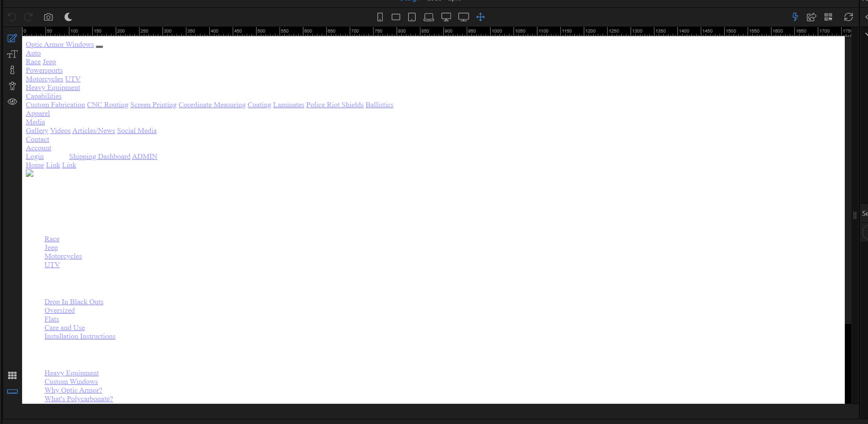The image size is (868, 424).
Task: Select the accessibility checker icon
Action: pyautogui.click(x=12, y=86)
